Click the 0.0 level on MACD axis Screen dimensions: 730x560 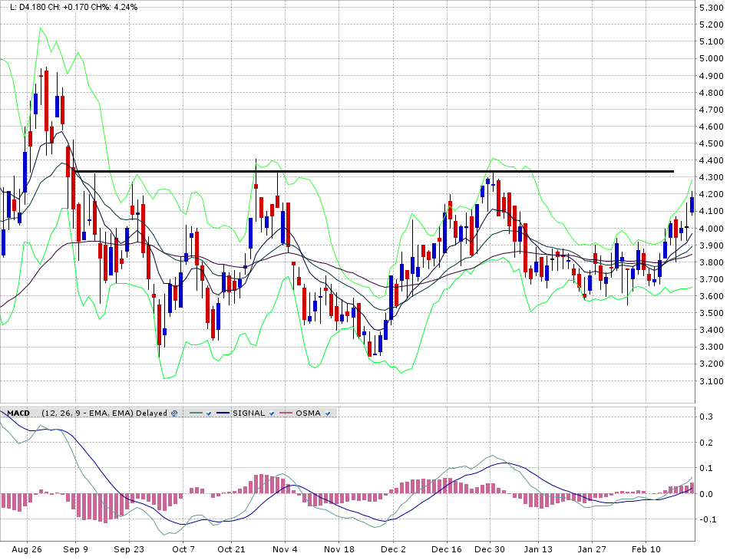[705, 494]
